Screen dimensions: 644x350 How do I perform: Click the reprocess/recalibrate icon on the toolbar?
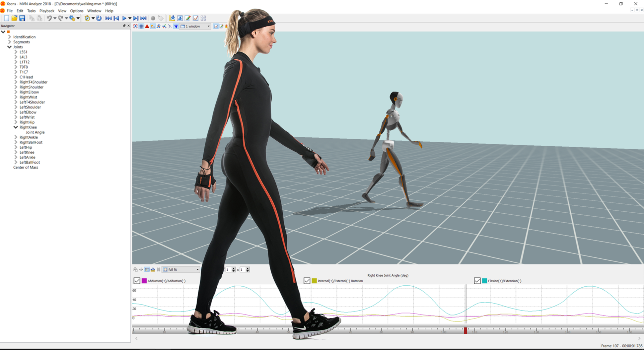point(99,18)
